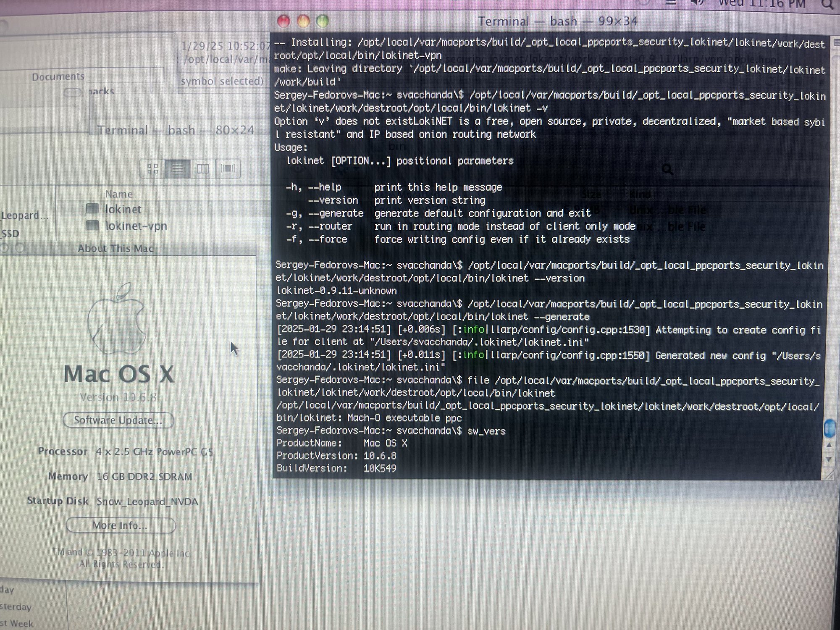Click the Mac OS X heading in About This Mac

pos(118,374)
